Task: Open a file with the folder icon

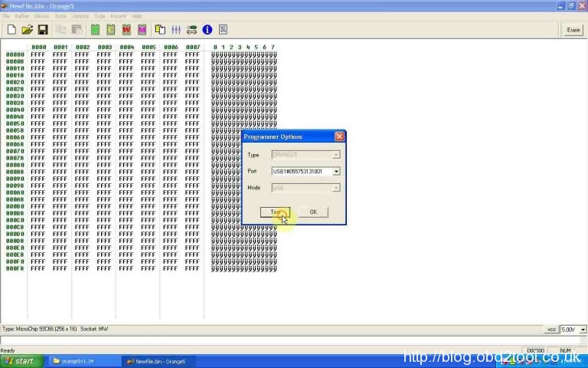Action: coord(27,30)
